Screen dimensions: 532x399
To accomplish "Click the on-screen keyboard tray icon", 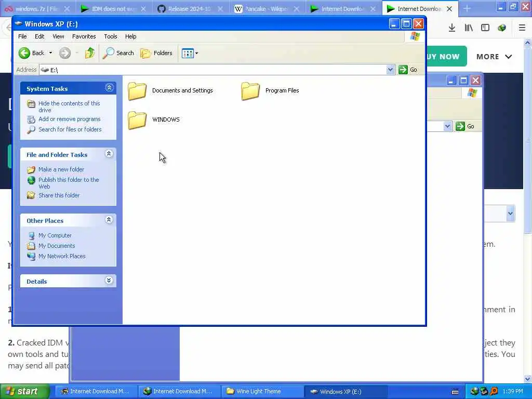I will click(455, 392).
